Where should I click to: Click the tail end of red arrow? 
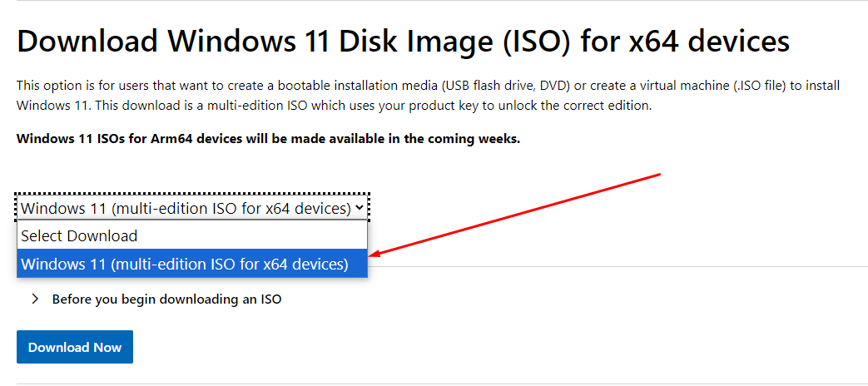click(x=657, y=175)
